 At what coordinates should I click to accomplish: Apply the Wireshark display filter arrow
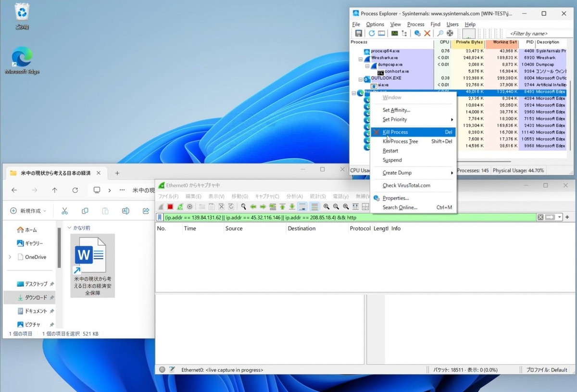tap(550, 217)
